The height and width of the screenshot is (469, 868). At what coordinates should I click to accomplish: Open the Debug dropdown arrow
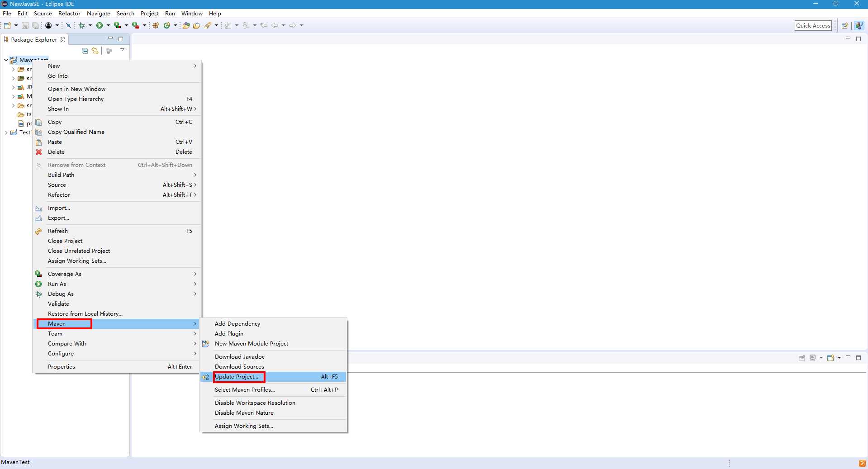90,25
